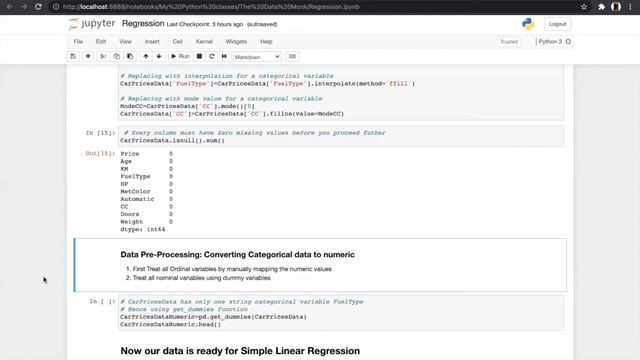The image size is (640, 360).
Task: Click the Out[15] output prompt
Action: [100, 153]
